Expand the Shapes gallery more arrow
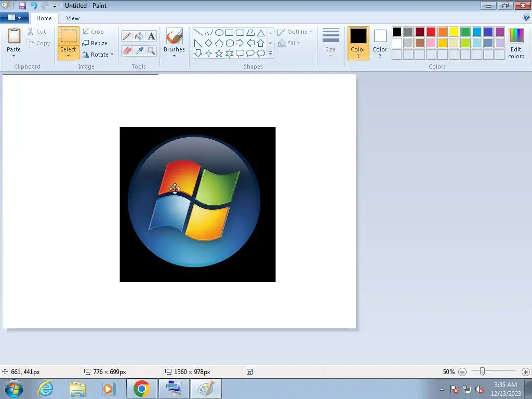This screenshot has height=399, width=532. pos(270,54)
